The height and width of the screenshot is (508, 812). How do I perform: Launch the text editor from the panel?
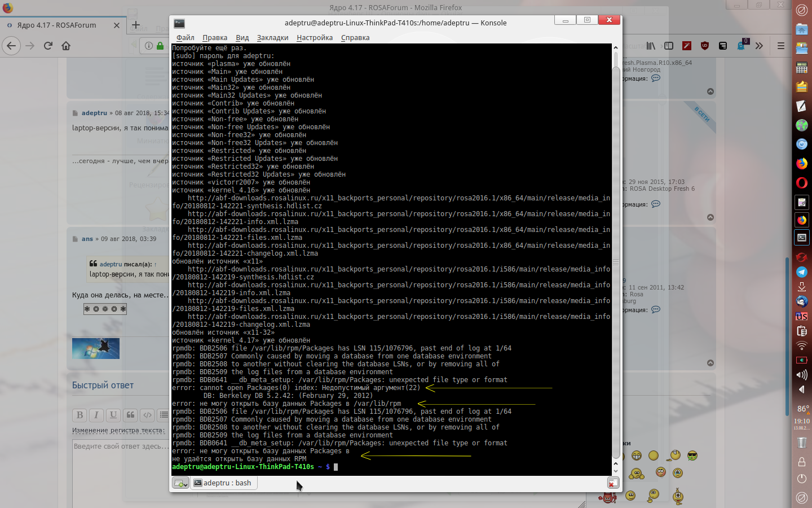pos(801,106)
